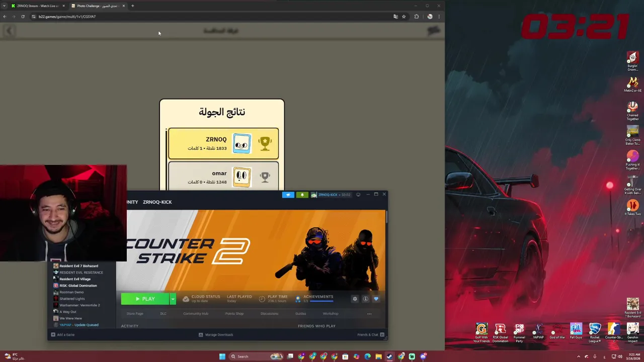Click Steam library vertical scrollbar

click(x=386, y=217)
